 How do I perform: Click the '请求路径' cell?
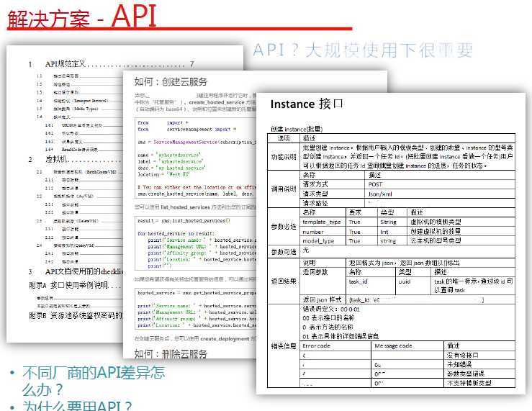tap(333, 203)
